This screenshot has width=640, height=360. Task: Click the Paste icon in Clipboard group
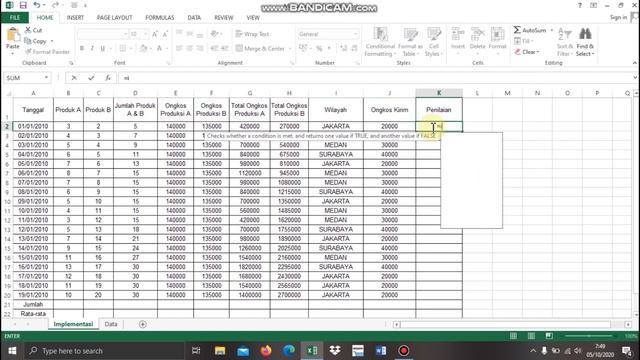pos(13,35)
